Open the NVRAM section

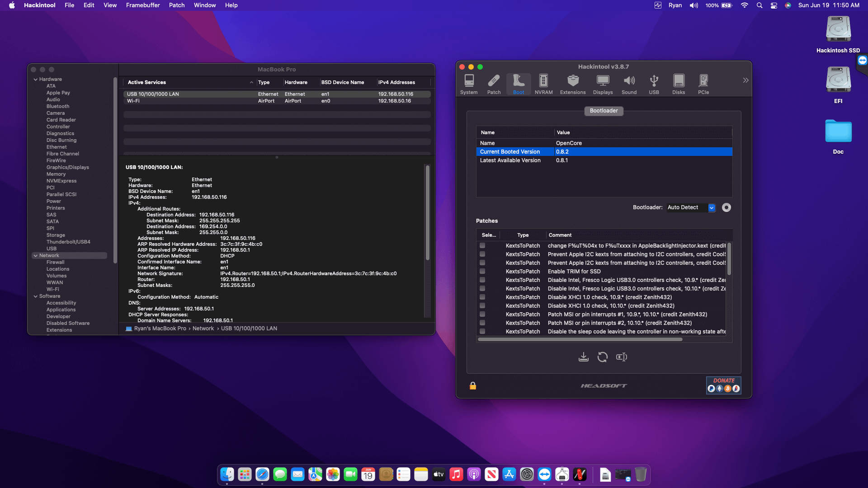pos(543,84)
